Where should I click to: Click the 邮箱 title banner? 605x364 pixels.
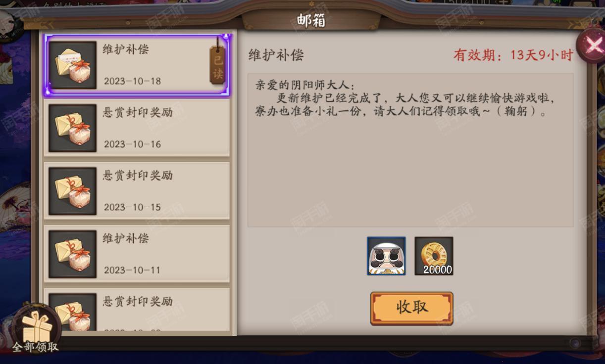pyautogui.click(x=311, y=21)
